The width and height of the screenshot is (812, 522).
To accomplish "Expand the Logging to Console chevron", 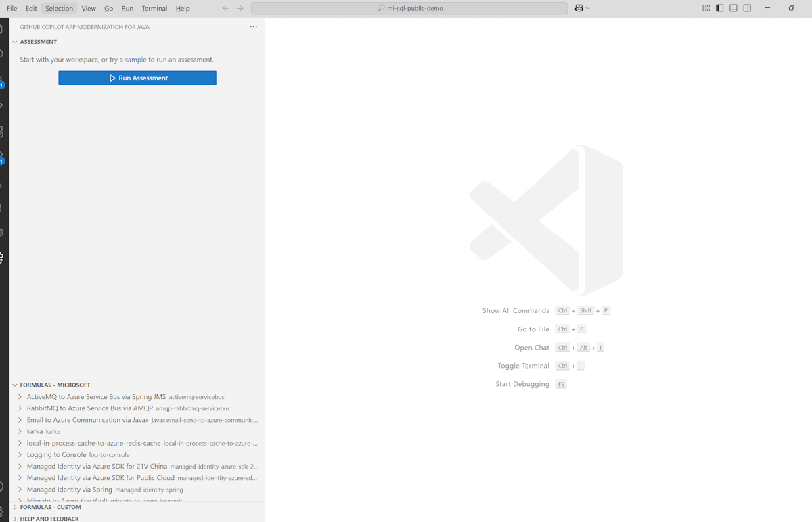I will [x=20, y=454].
